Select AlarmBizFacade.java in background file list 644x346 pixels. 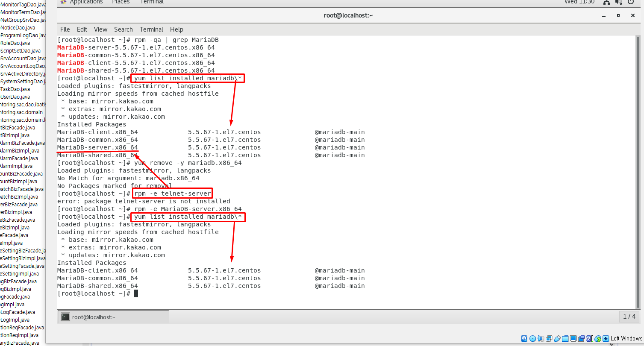(x=22, y=143)
